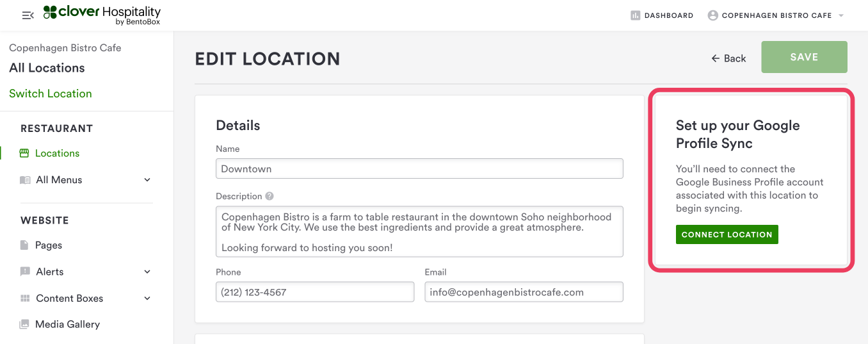Click the Pages document icon
This screenshot has width=868, height=344.
pos(25,245)
